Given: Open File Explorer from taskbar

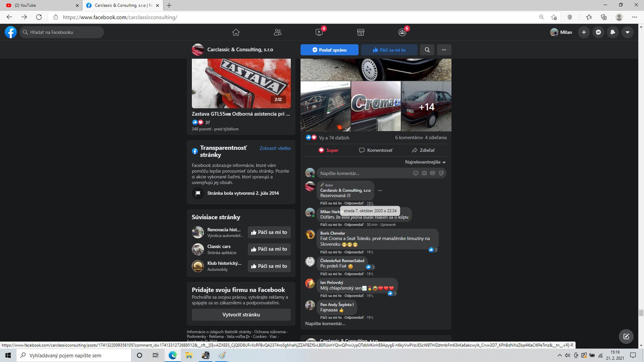Looking at the screenshot, I should click(189, 355).
